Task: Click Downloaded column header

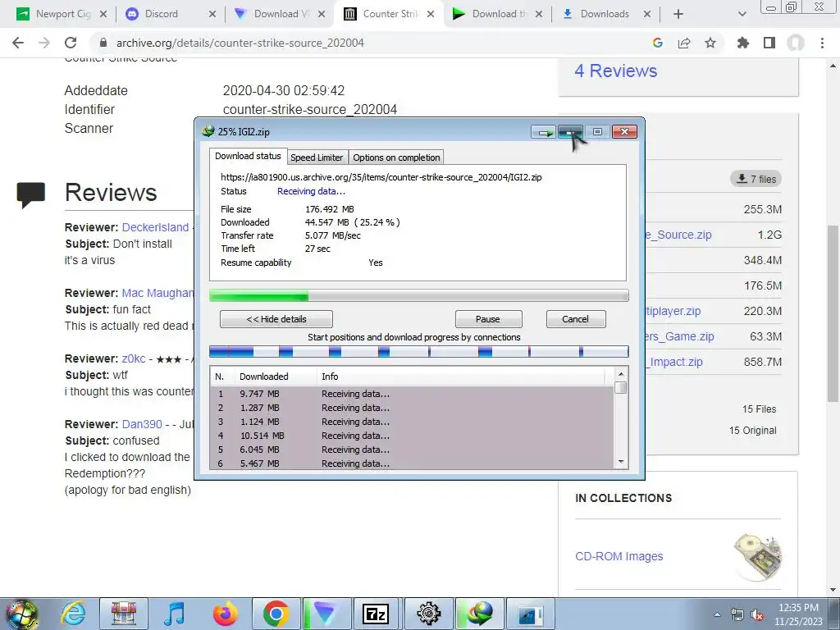Action: 276,377
